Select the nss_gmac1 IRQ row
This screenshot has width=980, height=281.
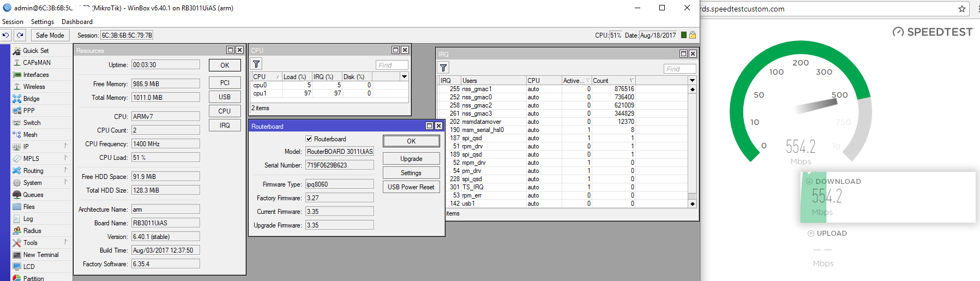click(563, 89)
